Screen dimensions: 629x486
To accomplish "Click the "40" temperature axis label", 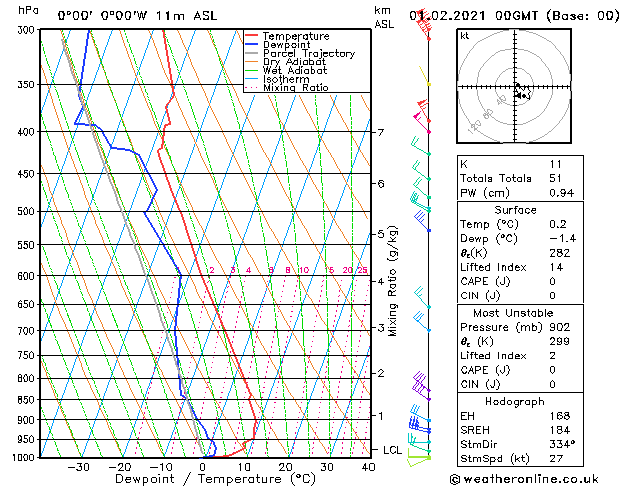I will 368,467.
